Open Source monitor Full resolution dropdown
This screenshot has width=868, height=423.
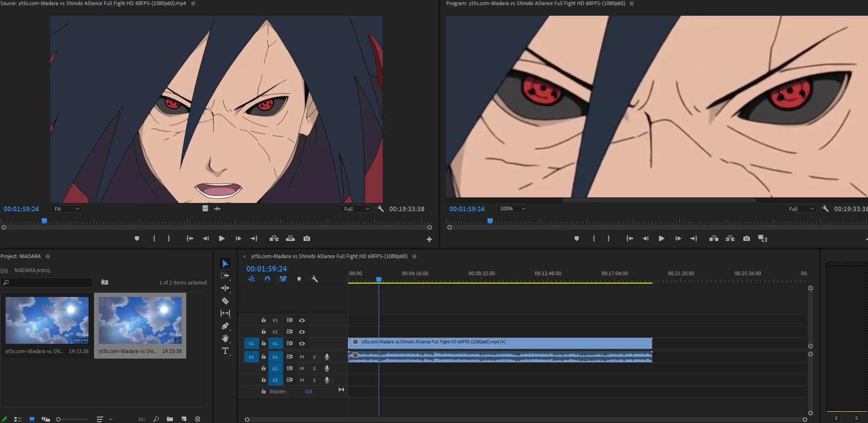click(x=356, y=209)
